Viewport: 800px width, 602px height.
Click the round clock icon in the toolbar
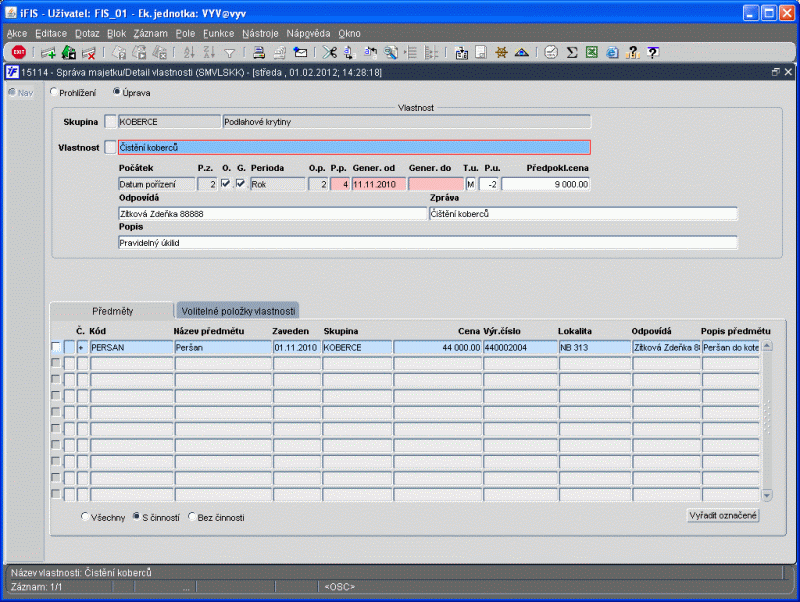pyautogui.click(x=551, y=53)
